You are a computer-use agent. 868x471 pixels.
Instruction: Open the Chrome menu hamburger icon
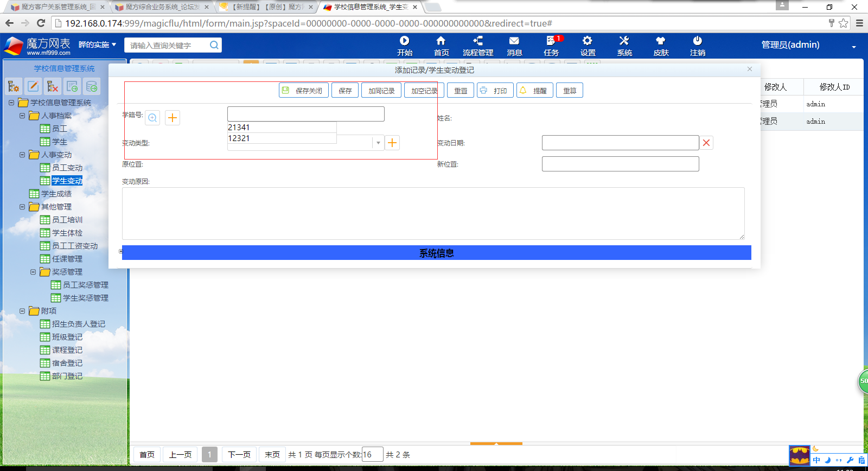tap(859, 23)
